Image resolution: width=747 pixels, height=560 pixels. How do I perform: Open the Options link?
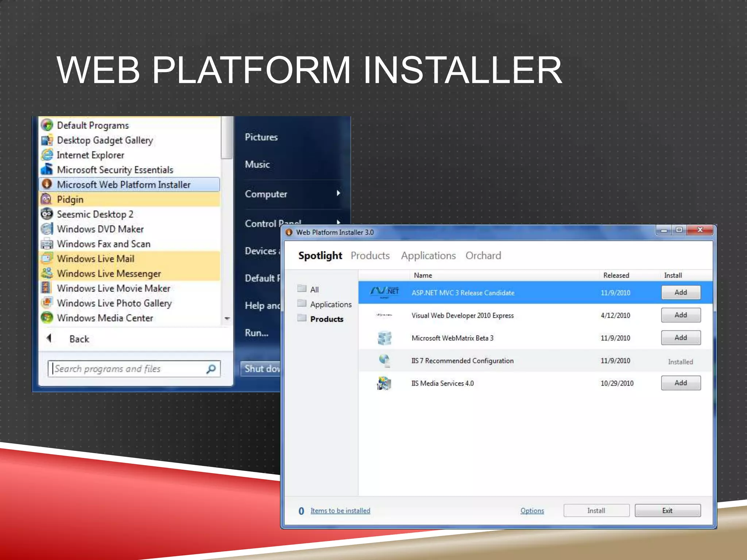tap(532, 510)
